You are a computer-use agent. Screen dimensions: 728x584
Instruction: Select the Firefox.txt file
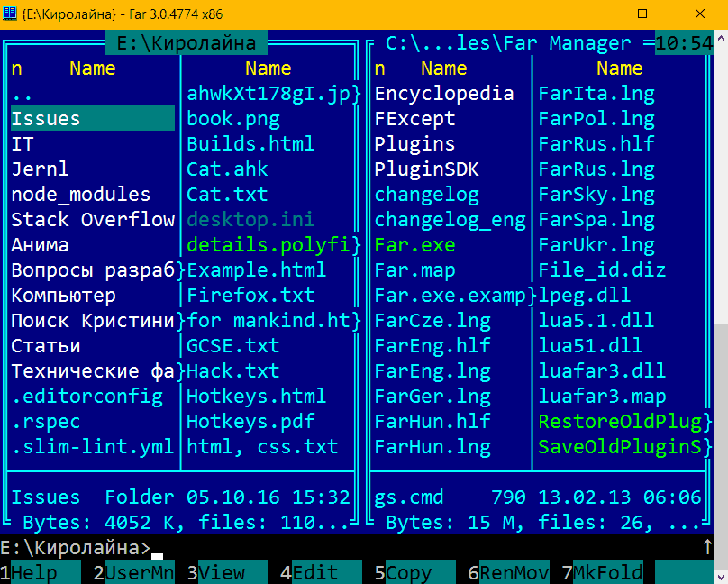coord(250,296)
